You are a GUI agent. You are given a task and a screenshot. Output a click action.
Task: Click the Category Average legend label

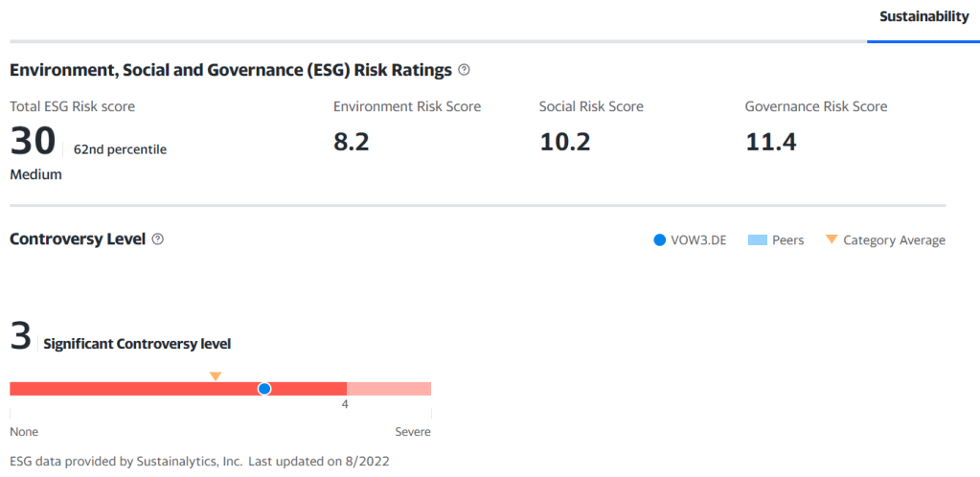point(894,240)
